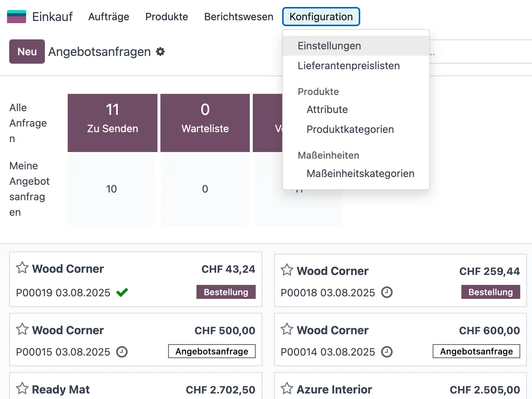Screen dimensions: 532x399
Task: Select the Meine Angebotsanfragen filter
Action: point(29,189)
